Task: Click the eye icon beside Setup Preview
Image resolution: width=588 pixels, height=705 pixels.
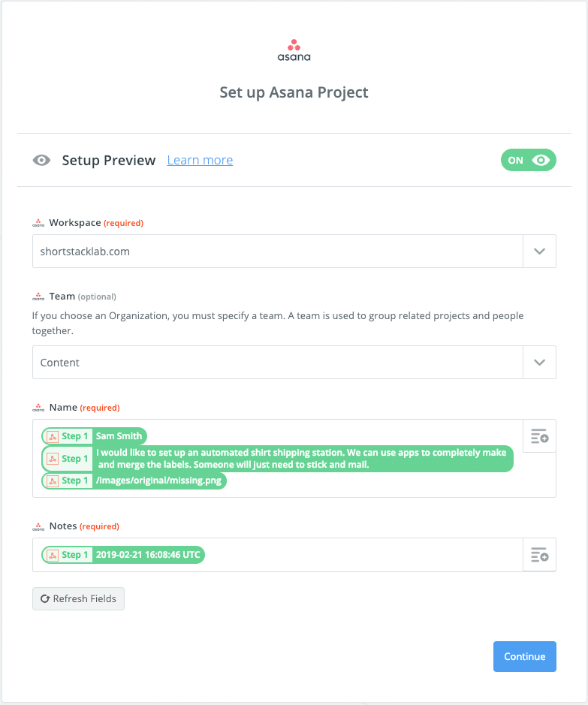Action: 42,160
